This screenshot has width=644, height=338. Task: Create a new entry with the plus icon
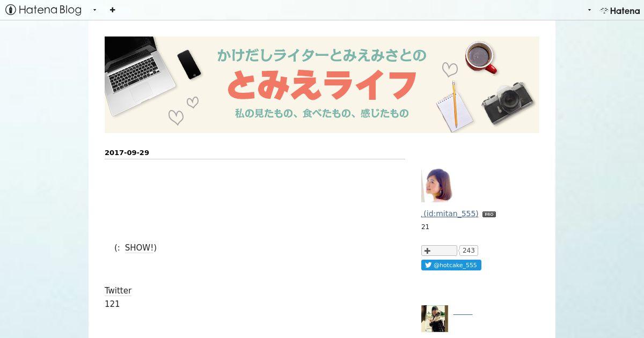(112, 10)
